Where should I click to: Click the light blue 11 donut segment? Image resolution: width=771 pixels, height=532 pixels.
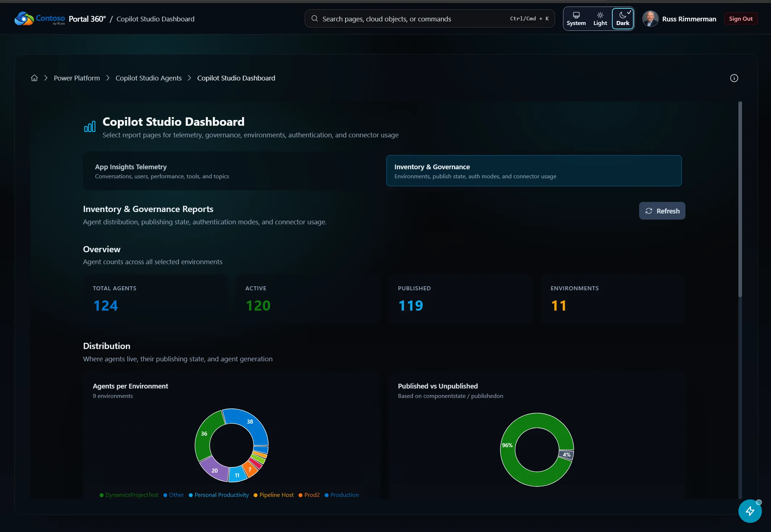tap(237, 475)
